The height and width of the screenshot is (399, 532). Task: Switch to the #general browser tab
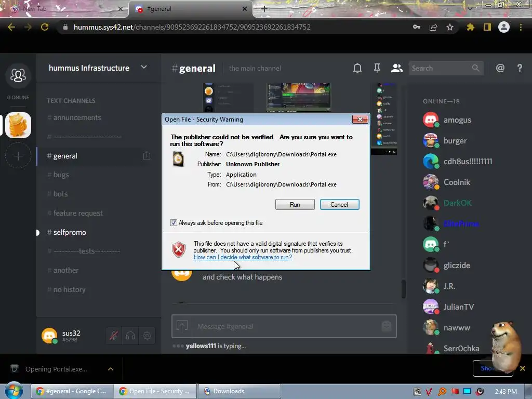tap(190, 9)
